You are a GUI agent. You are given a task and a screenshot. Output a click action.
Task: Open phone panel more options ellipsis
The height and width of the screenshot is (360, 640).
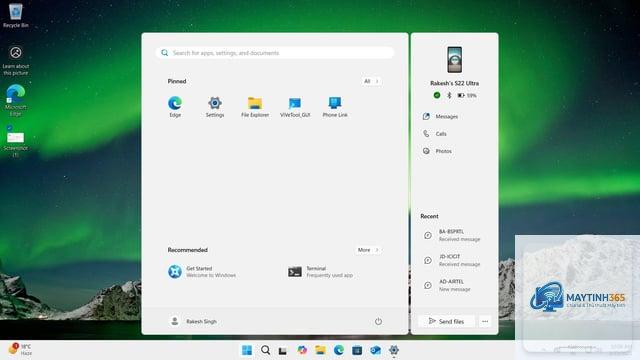click(x=485, y=321)
